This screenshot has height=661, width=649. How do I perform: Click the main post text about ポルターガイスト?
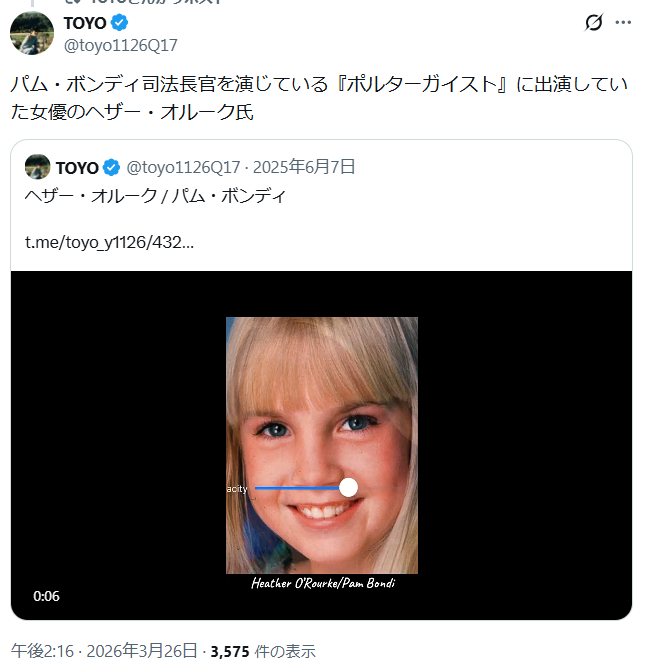point(320,98)
